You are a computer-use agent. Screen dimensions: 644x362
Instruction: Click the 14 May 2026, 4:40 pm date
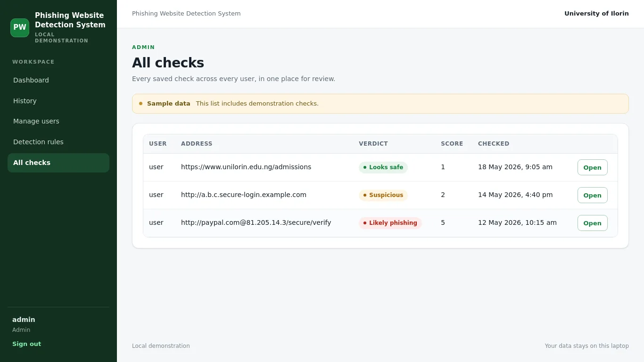point(515,195)
